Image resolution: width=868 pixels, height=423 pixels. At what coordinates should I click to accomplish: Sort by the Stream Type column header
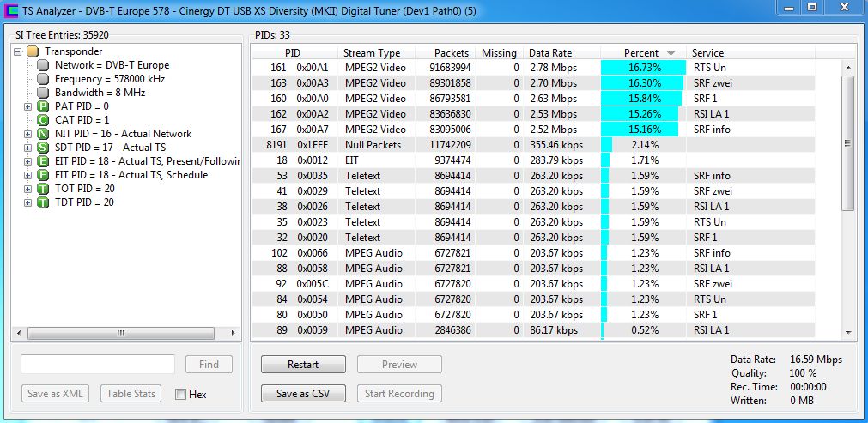point(372,53)
